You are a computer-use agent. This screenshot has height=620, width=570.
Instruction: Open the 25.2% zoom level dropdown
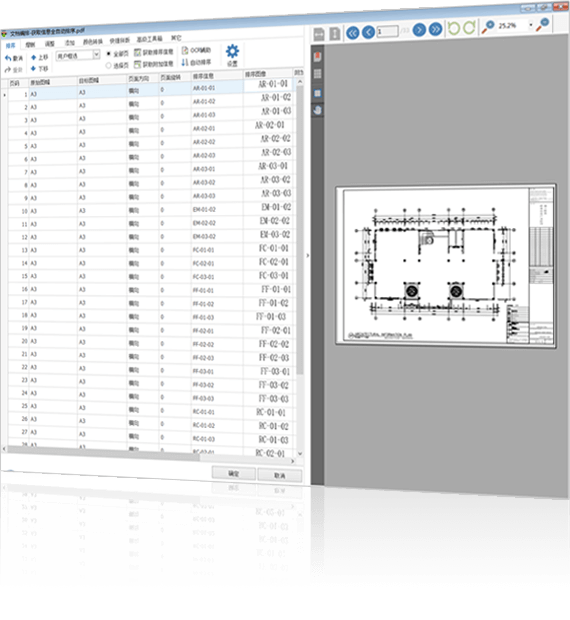[x=531, y=25]
